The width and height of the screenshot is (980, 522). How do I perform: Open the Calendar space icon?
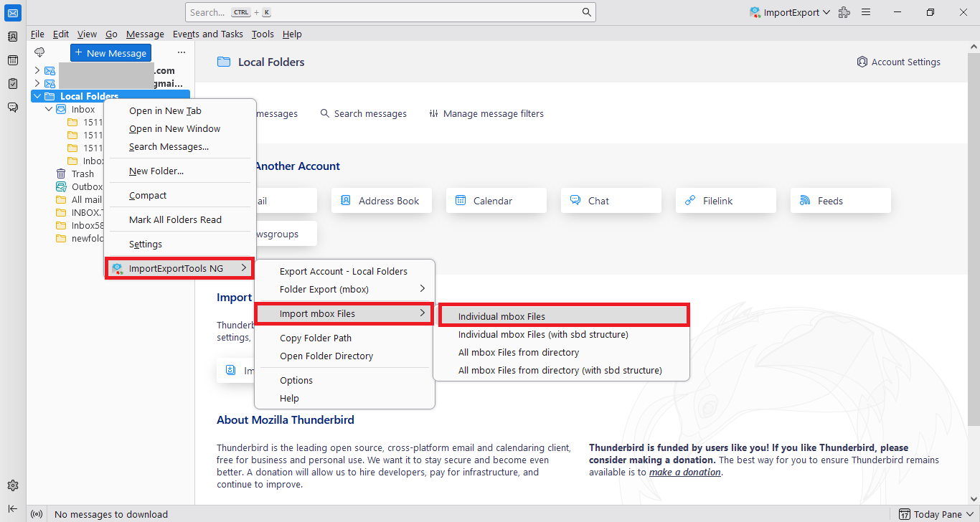pos(13,60)
